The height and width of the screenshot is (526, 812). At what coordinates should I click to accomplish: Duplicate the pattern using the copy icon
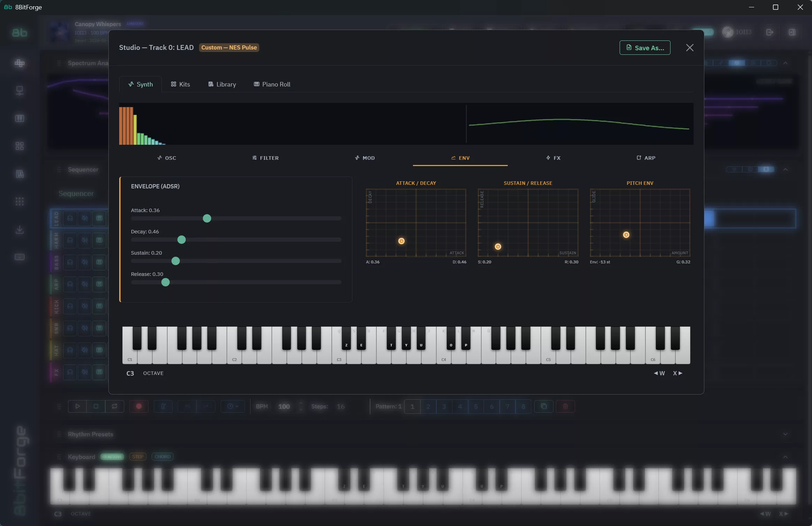pyautogui.click(x=543, y=406)
